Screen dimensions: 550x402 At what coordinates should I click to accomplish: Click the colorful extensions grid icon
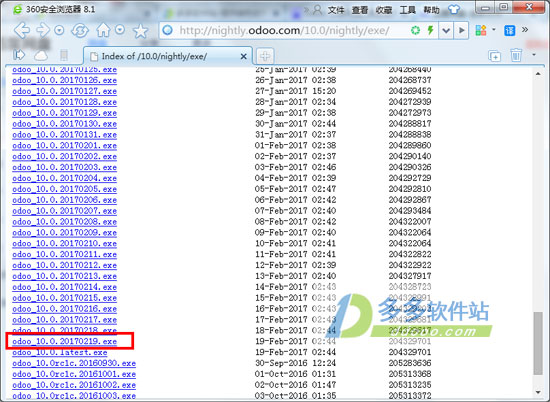click(481, 31)
